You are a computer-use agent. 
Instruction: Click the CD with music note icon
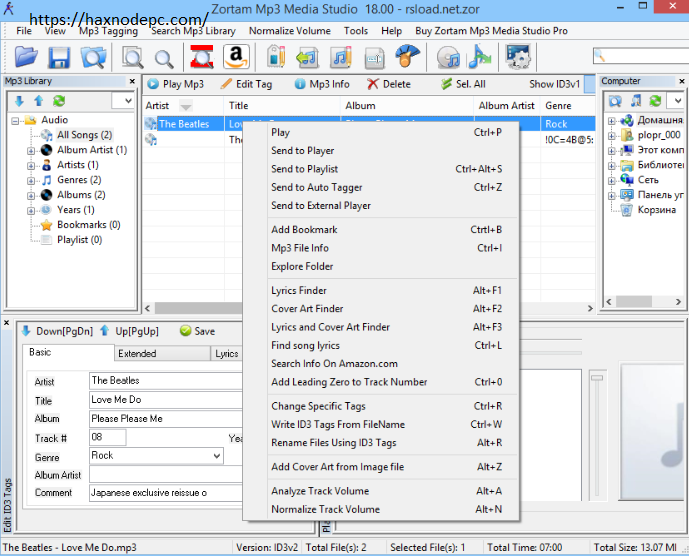448,58
